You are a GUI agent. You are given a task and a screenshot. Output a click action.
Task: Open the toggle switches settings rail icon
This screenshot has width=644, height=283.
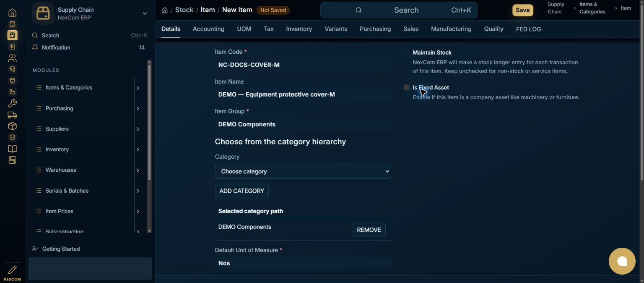tap(12, 160)
